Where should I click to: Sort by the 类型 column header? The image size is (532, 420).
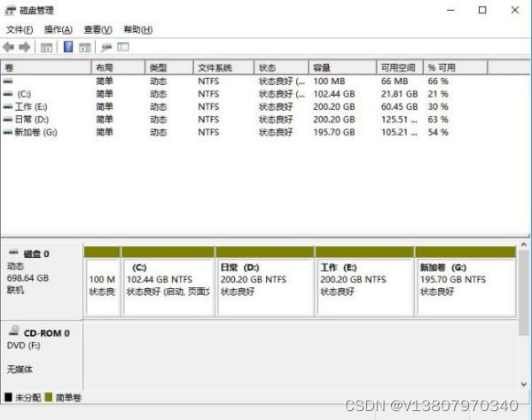coord(169,68)
